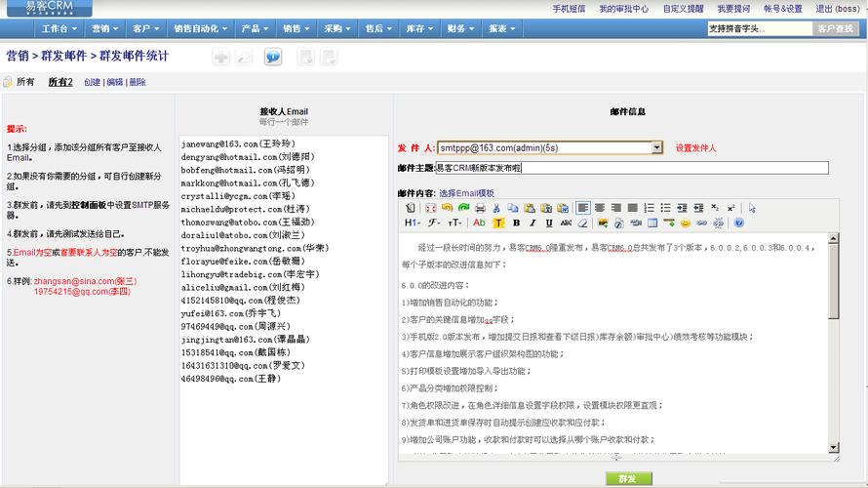Click the select-all cursor icon
Viewport: 868px width, 488px height.
tap(752, 208)
